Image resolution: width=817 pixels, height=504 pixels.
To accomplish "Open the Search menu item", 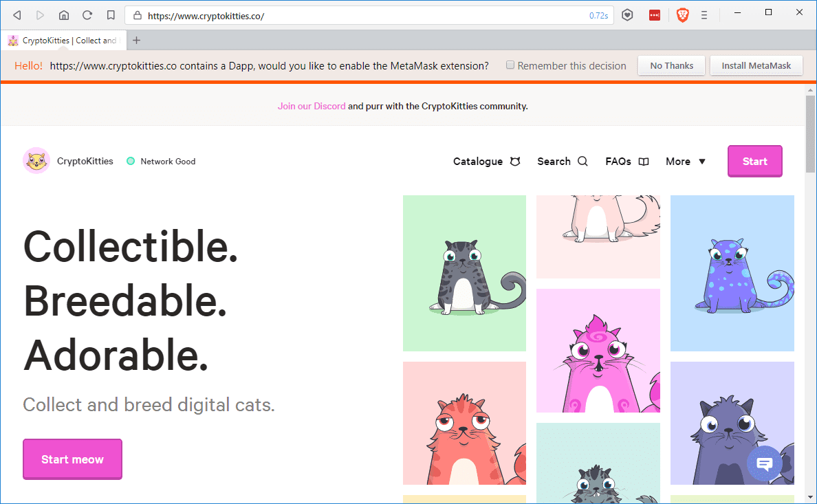I will 563,162.
